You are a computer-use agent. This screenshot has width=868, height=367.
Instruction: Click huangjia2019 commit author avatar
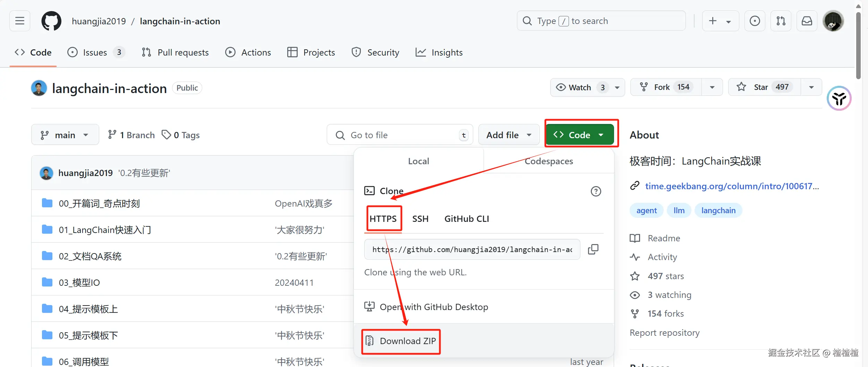click(x=46, y=173)
